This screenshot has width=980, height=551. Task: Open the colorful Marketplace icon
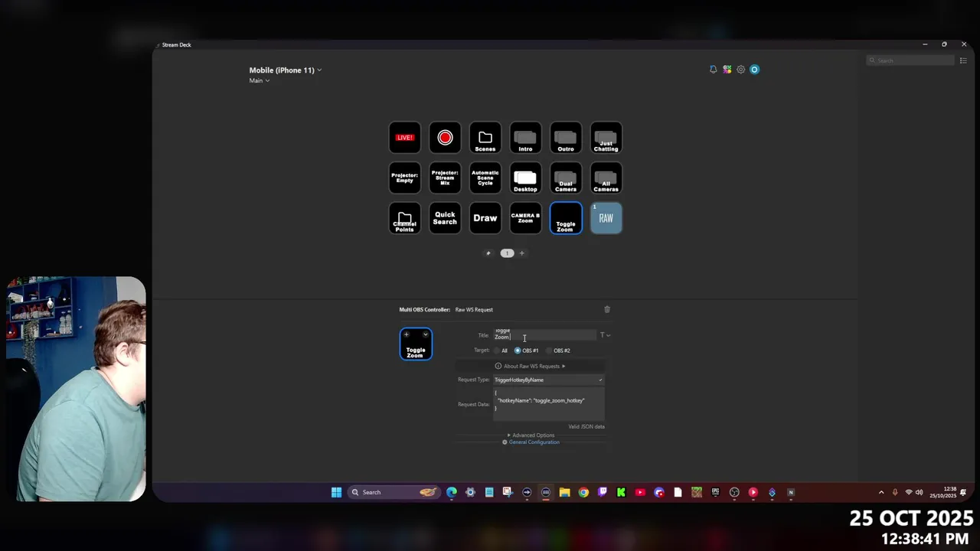[727, 70]
